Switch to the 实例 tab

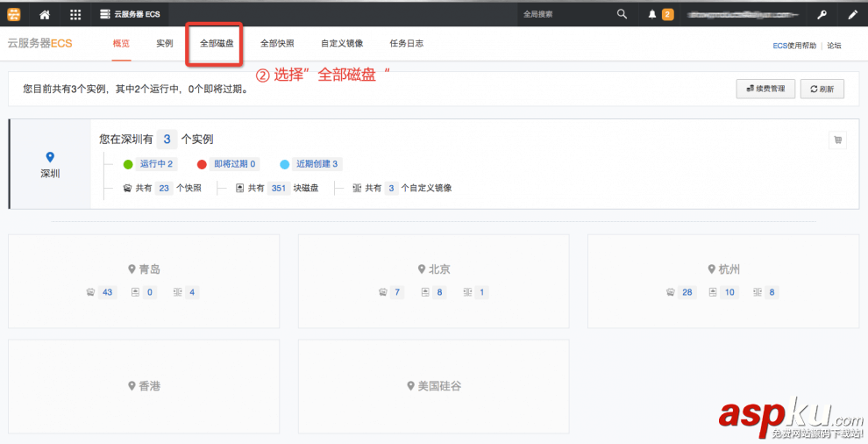(165, 43)
